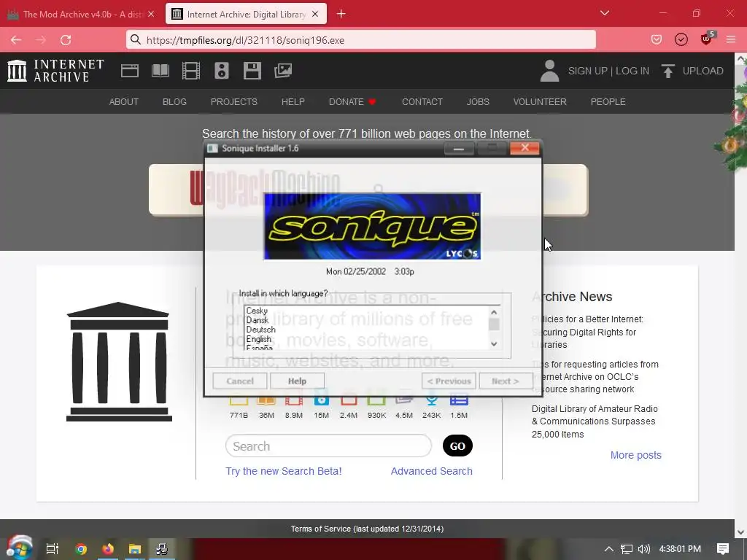Click the user avatar icon

coord(550,71)
